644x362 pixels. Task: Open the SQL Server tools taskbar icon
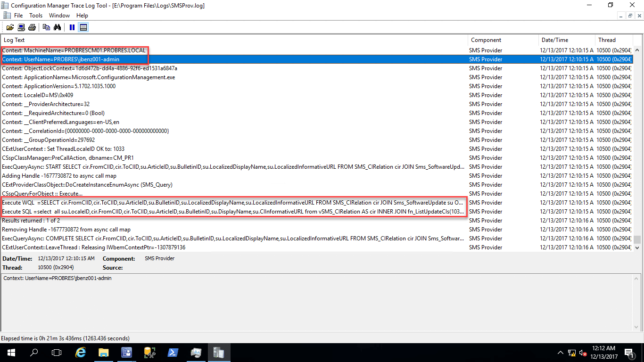coord(149,353)
